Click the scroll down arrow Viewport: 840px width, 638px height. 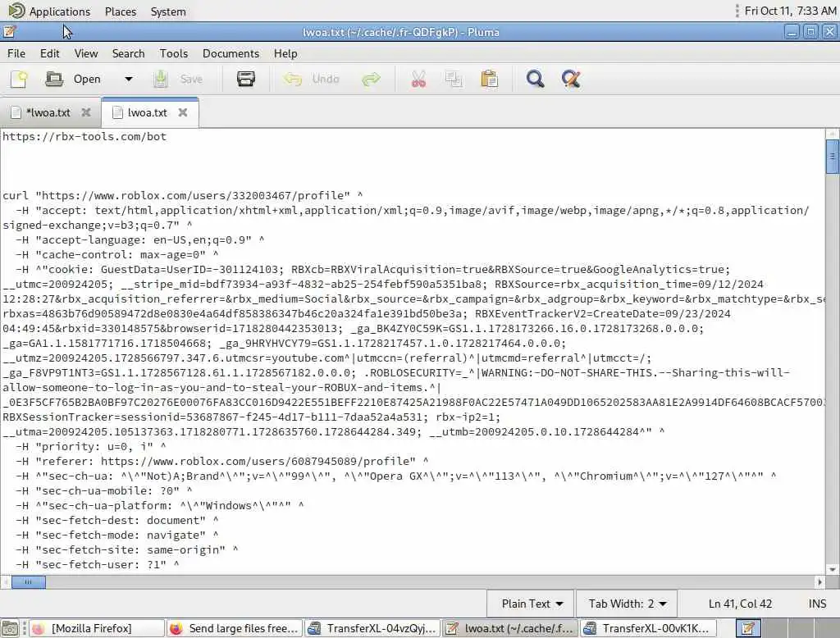click(x=832, y=569)
